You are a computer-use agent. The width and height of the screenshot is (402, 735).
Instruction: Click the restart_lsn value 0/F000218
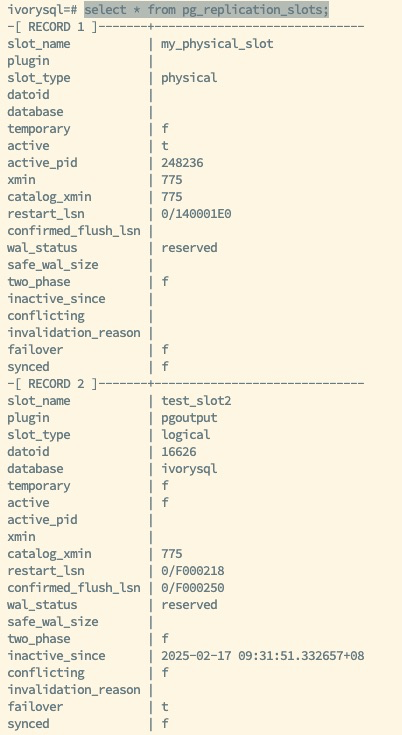(x=193, y=570)
